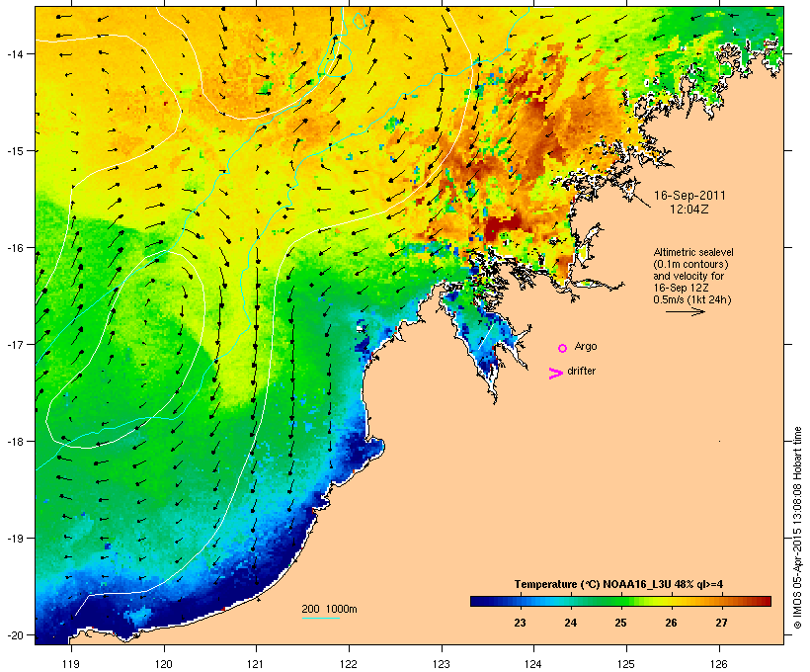Click the 16-Sep-2011 date label
Viewport: 810px width, 672px height.
(x=689, y=196)
